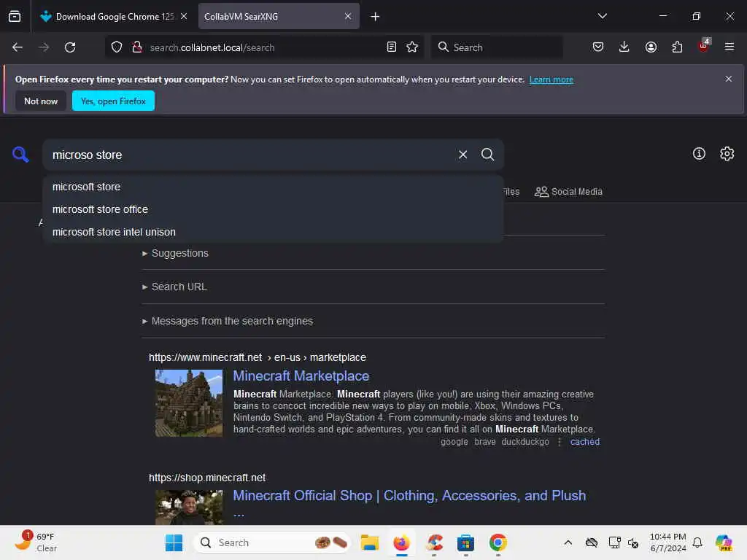Click the Windows taskbar Search box
This screenshot has height=560, width=747.
tap(273, 542)
